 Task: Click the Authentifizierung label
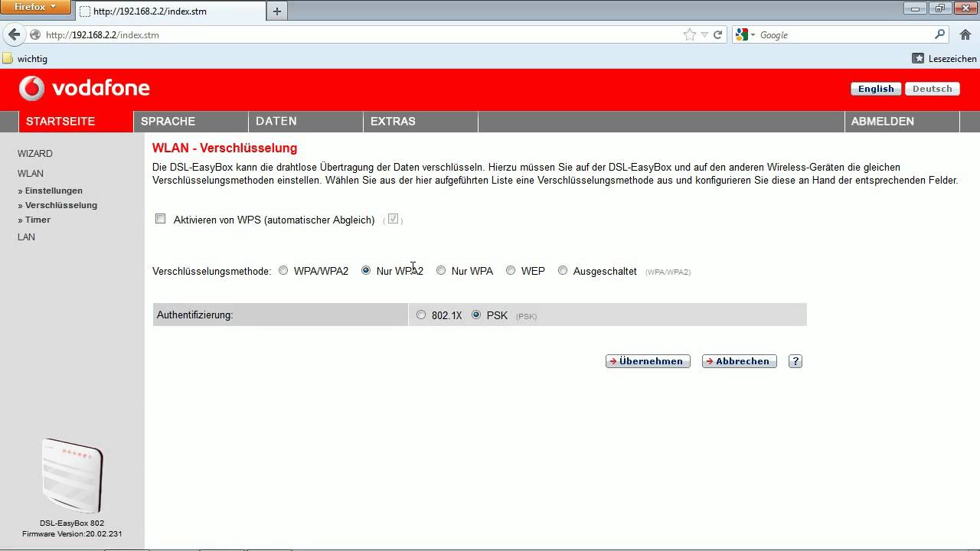coord(194,315)
